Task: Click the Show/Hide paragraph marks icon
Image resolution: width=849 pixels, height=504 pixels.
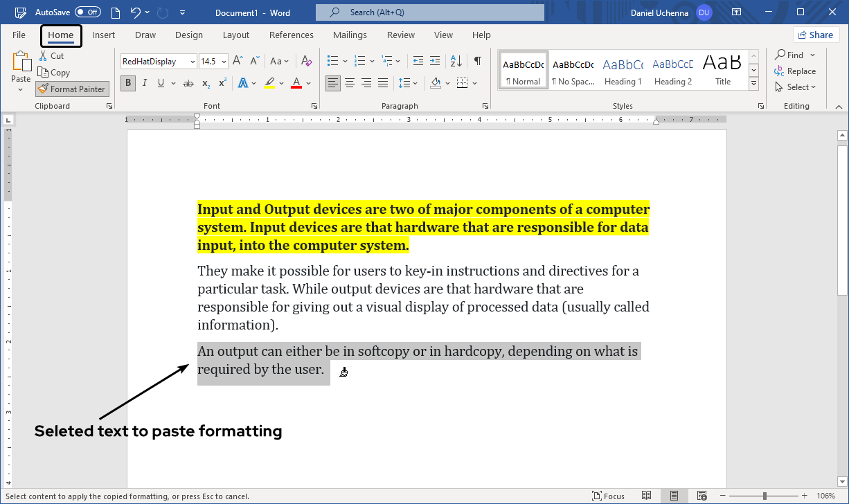Action: click(477, 62)
